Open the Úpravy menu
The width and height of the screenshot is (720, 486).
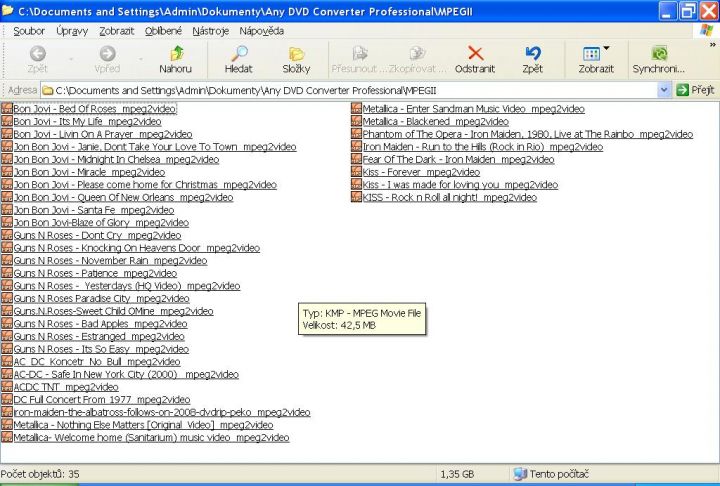(x=72, y=31)
